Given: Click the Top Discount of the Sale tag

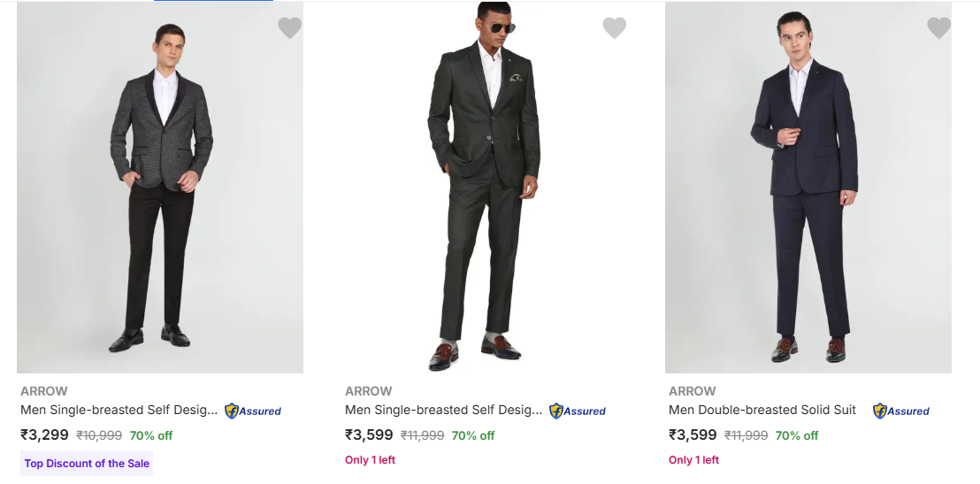Looking at the screenshot, I should (x=87, y=464).
